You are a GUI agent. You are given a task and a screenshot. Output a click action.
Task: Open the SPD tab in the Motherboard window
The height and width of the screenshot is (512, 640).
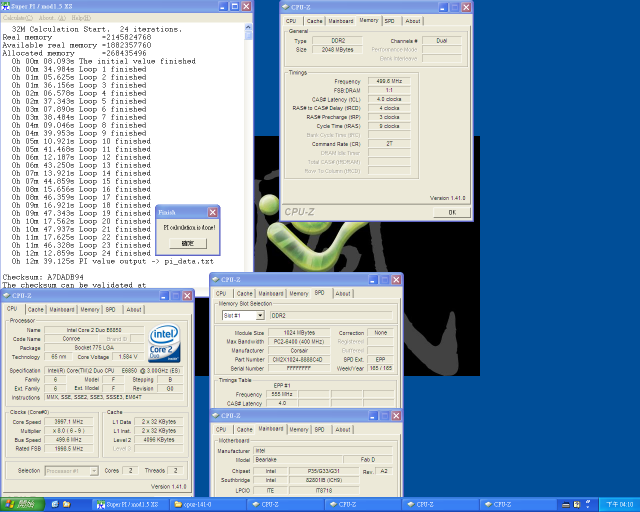tap(320, 430)
